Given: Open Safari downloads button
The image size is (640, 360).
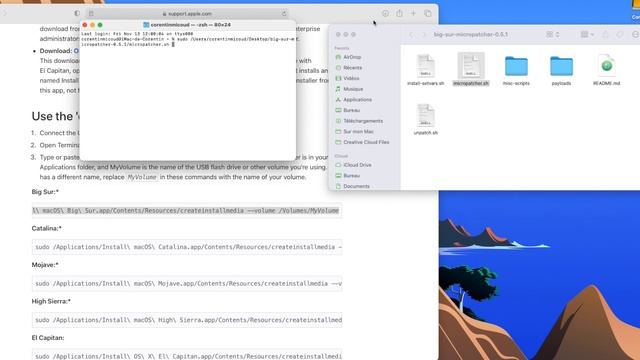Looking at the screenshot, I should coord(385,13).
